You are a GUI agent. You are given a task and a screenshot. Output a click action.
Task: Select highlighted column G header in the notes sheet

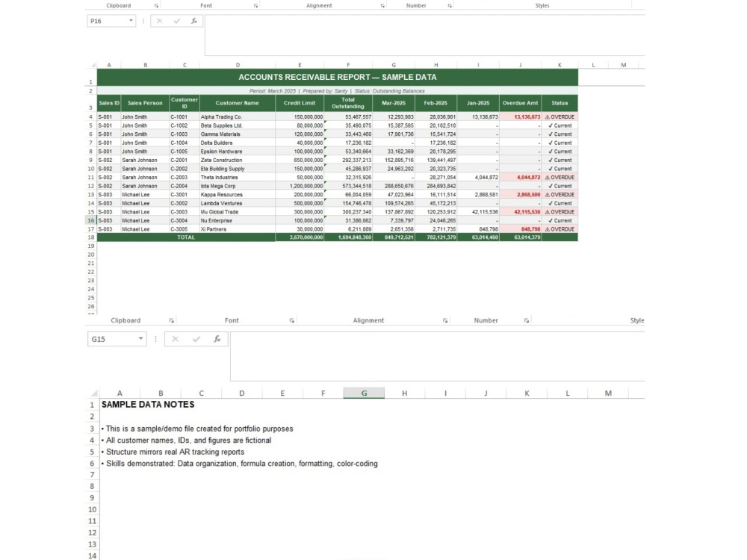pyautogui.click(x=364, y=393)
